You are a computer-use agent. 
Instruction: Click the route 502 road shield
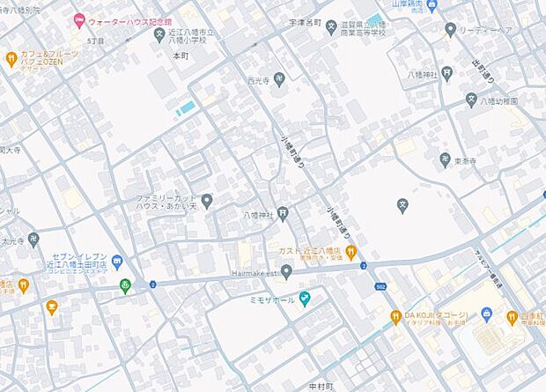coord(381,287)
